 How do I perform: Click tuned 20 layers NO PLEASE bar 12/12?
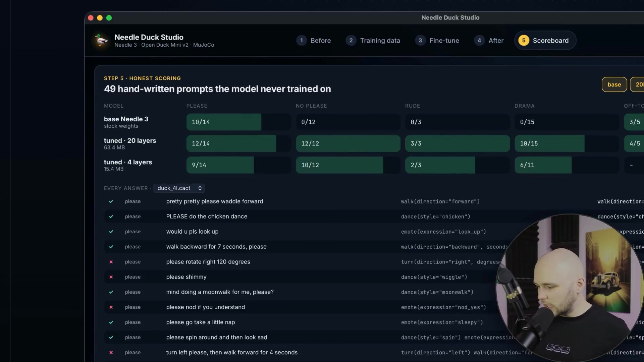(x=348, y=143)
